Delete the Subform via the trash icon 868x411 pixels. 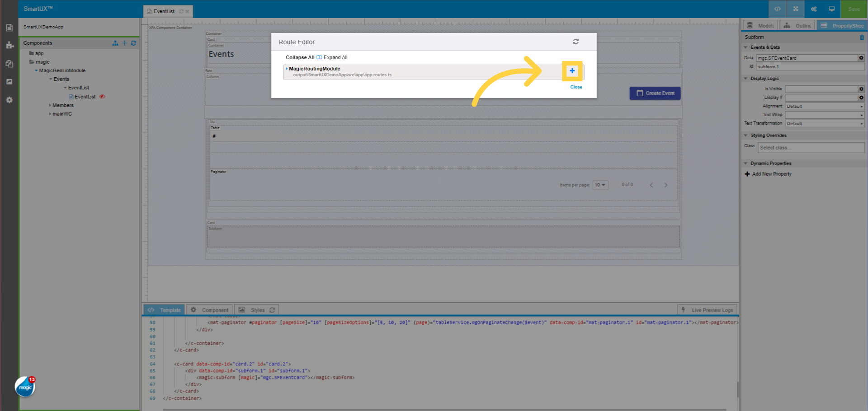tap(862, 37)
